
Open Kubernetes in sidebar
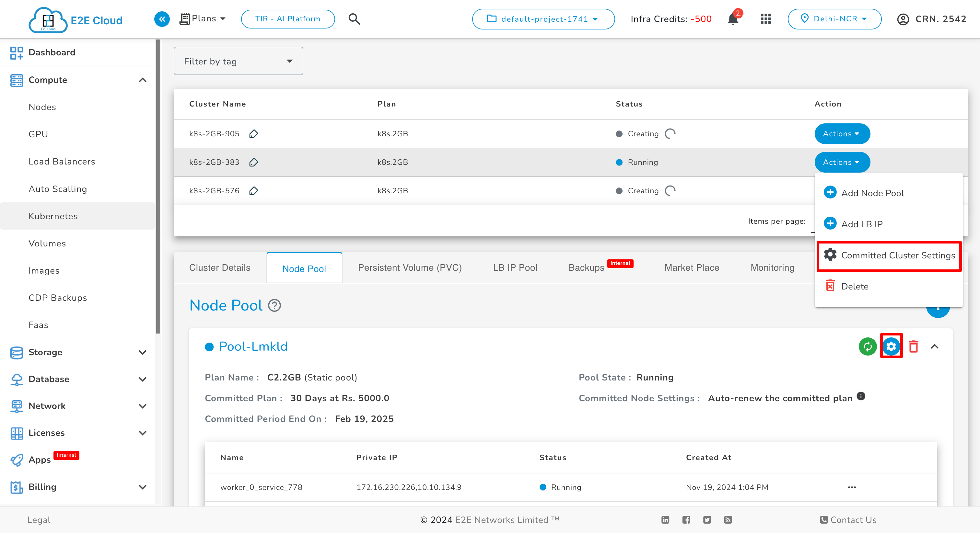pos(77,216)
